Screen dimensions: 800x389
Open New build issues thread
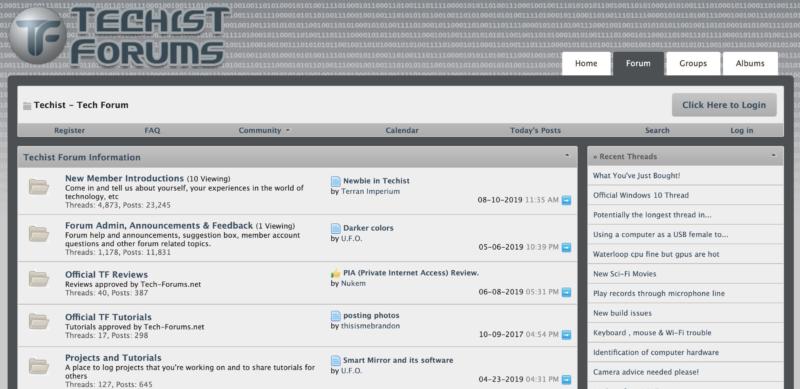point(622,313)
